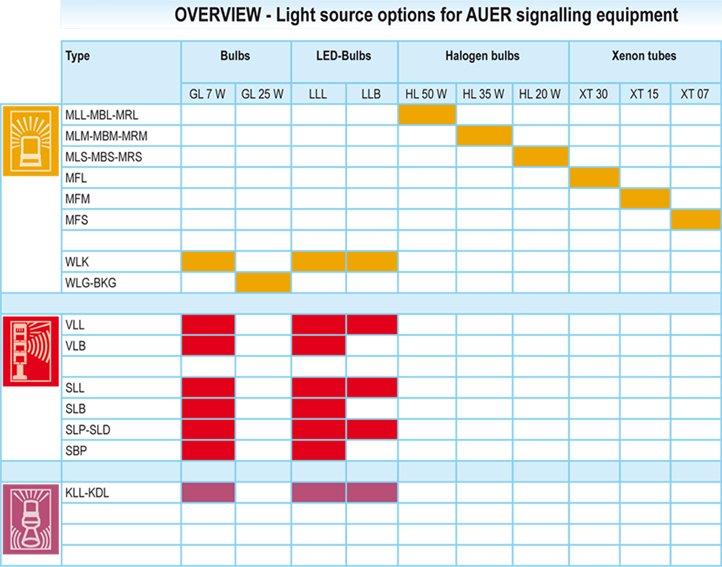Click the XT 30 sub-column header
This screenshot has height=567, width=722.
point(594,94)
